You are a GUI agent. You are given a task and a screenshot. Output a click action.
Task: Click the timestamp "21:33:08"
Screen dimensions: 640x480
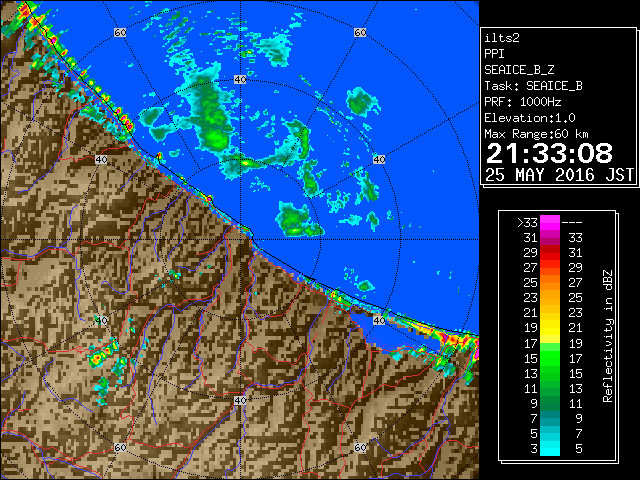coord(549,153)
